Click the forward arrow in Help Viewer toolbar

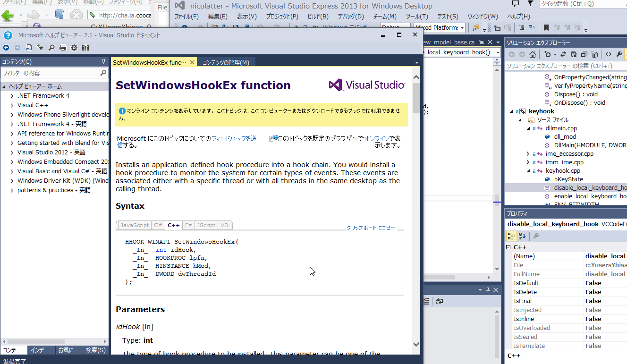(x=17, y=48)
